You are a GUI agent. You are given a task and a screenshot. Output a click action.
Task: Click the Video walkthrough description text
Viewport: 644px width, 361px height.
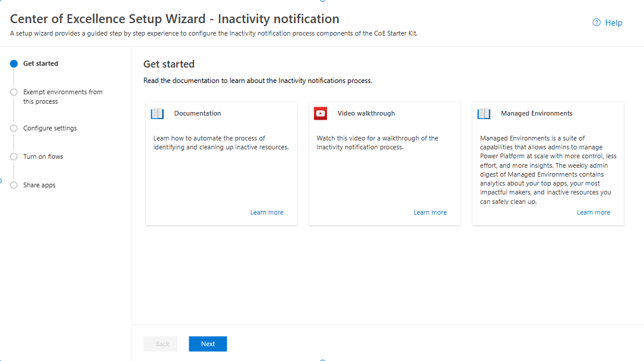coord(377,143)
